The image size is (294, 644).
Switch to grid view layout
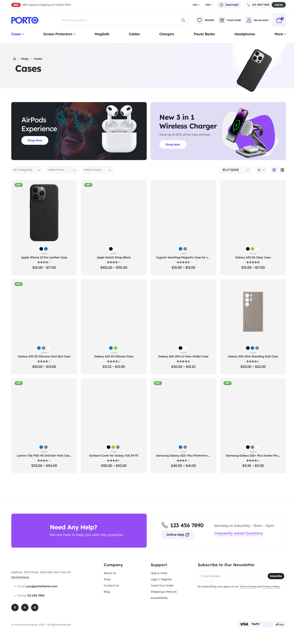tap(274, 170)
